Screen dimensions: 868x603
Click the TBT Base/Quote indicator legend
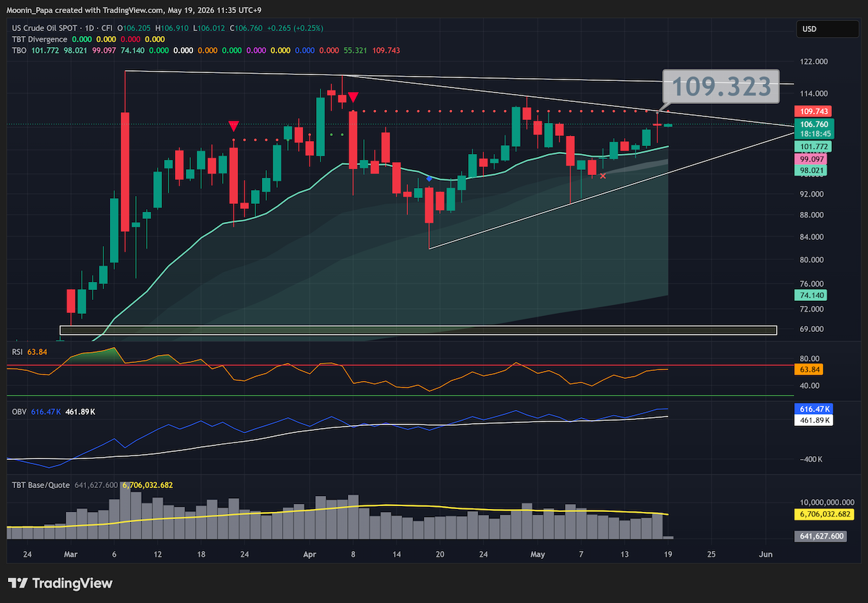click(x=41, y=485)
